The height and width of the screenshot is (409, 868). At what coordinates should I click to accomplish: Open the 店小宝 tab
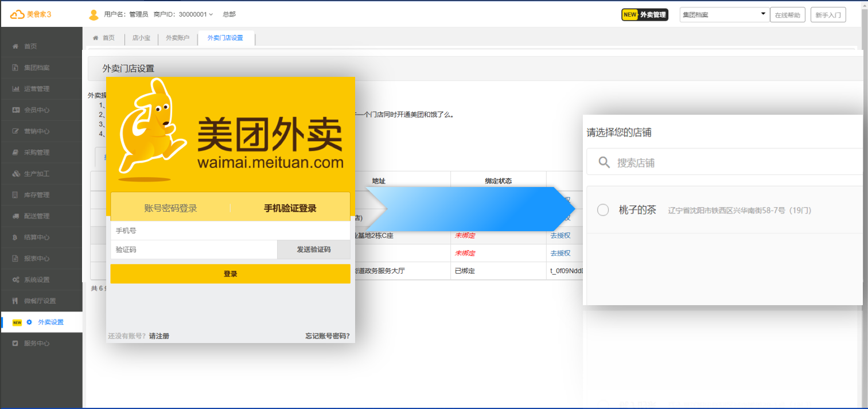coord(141,38)
